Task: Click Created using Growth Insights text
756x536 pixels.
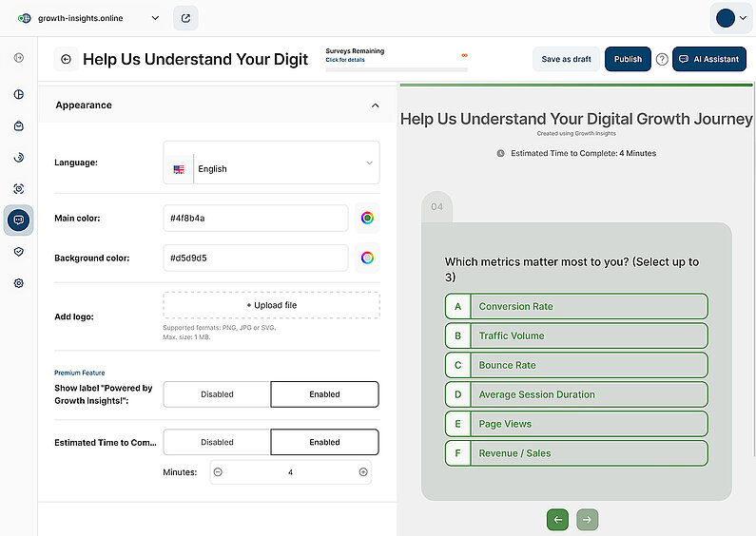Action: pos(576,133)
